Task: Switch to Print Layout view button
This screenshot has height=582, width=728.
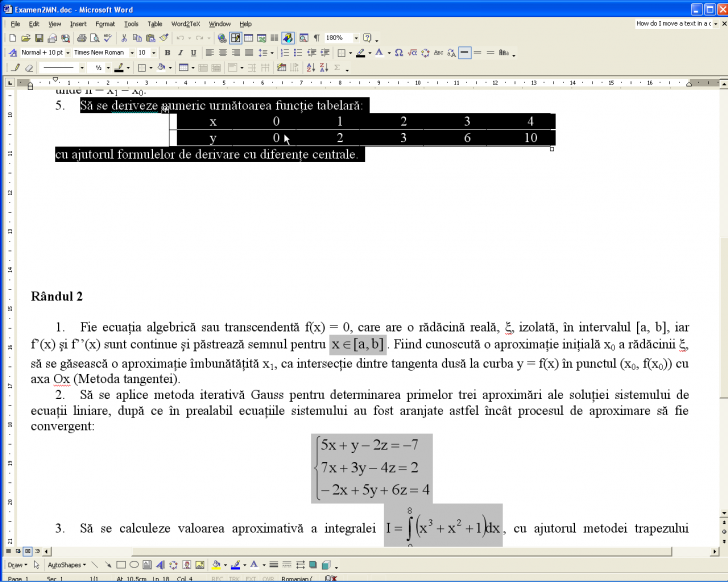Action: coord(27,551)
